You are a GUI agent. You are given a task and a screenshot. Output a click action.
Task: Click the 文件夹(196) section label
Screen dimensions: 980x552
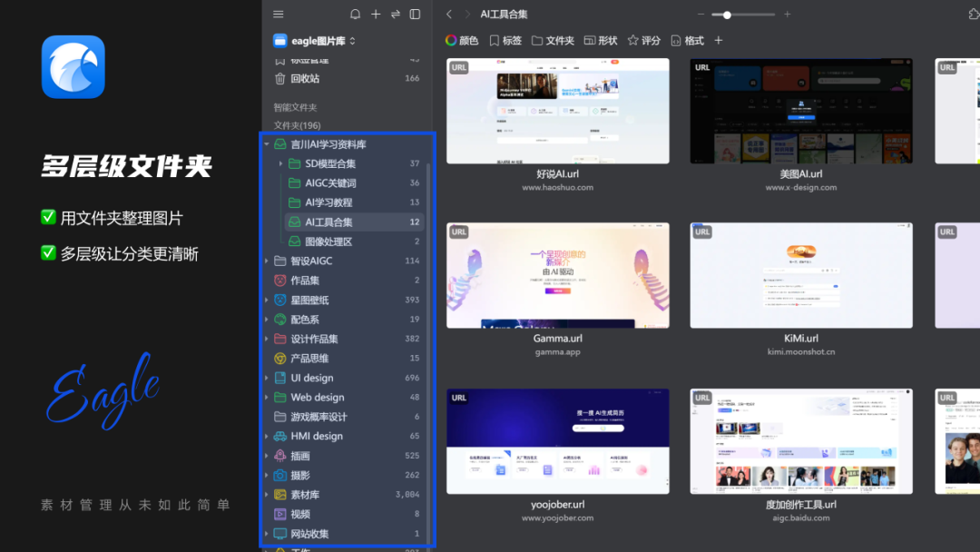pos(297,125)
